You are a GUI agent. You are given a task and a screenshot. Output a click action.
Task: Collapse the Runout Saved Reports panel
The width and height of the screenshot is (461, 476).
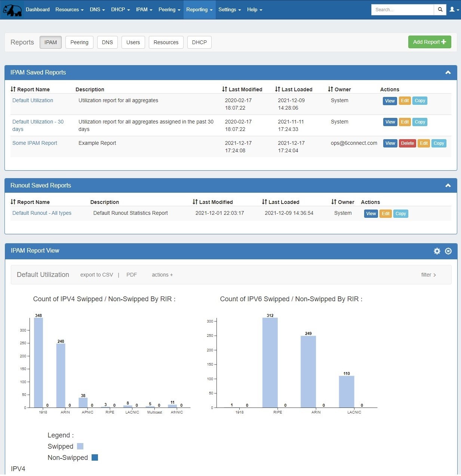[x=448, y=186]
